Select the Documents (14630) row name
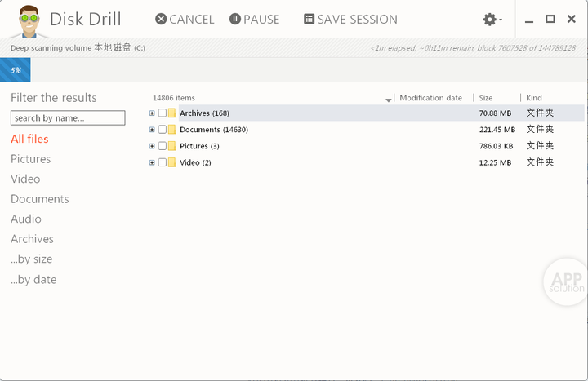The image size is (588, 381). pyautogui.click(x=214, y=130)
